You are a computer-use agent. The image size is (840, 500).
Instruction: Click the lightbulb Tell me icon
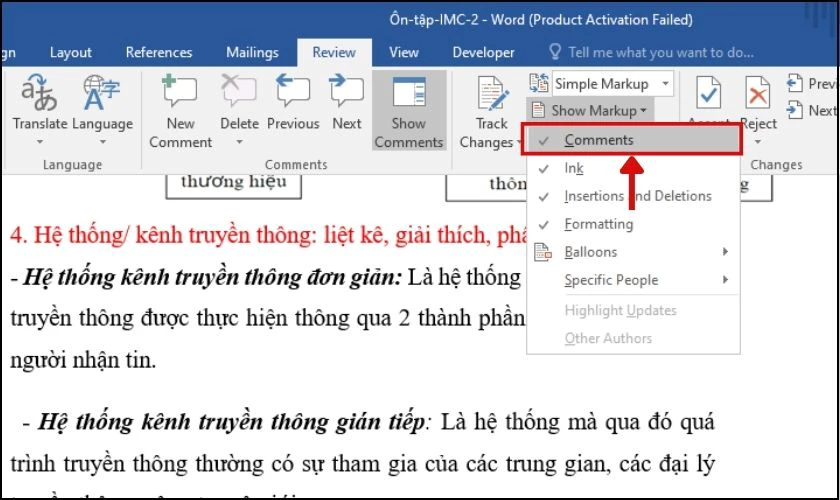point(555,52)
